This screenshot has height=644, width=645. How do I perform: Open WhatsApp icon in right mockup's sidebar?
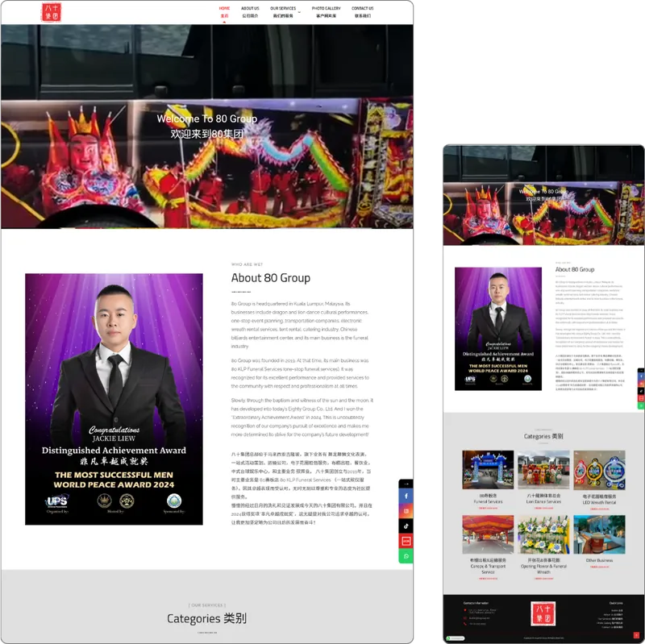tap(641, 406)
